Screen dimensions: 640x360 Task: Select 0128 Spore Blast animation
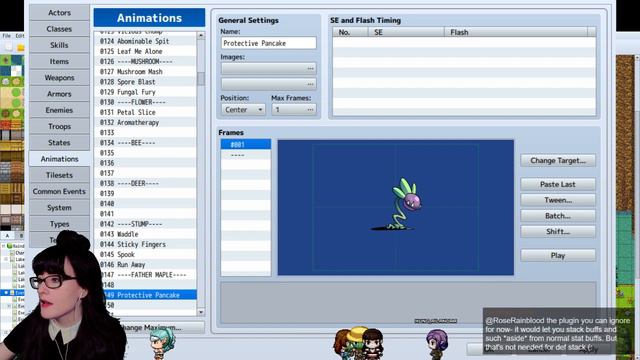point(145,82)
